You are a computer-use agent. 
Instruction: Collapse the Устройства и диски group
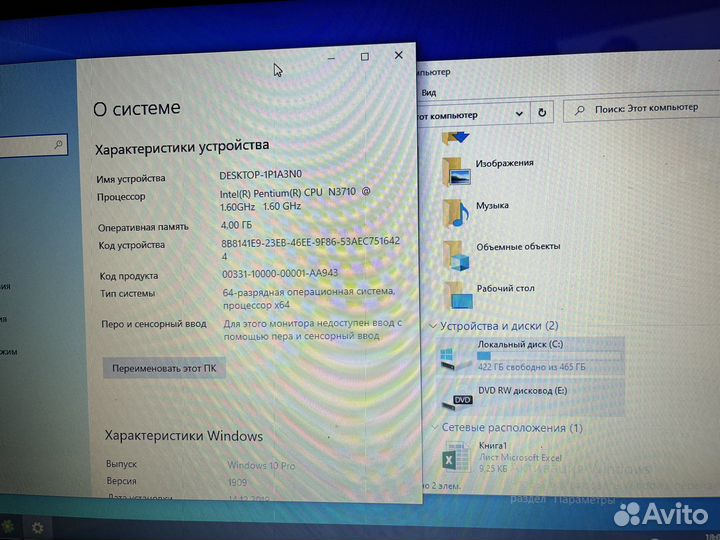coord(433,326)
